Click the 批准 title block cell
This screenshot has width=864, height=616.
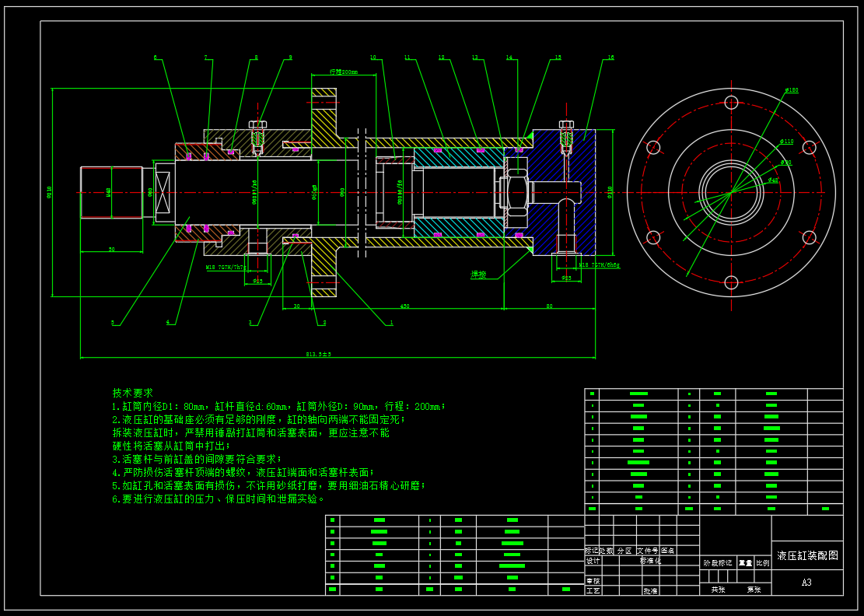650,590
